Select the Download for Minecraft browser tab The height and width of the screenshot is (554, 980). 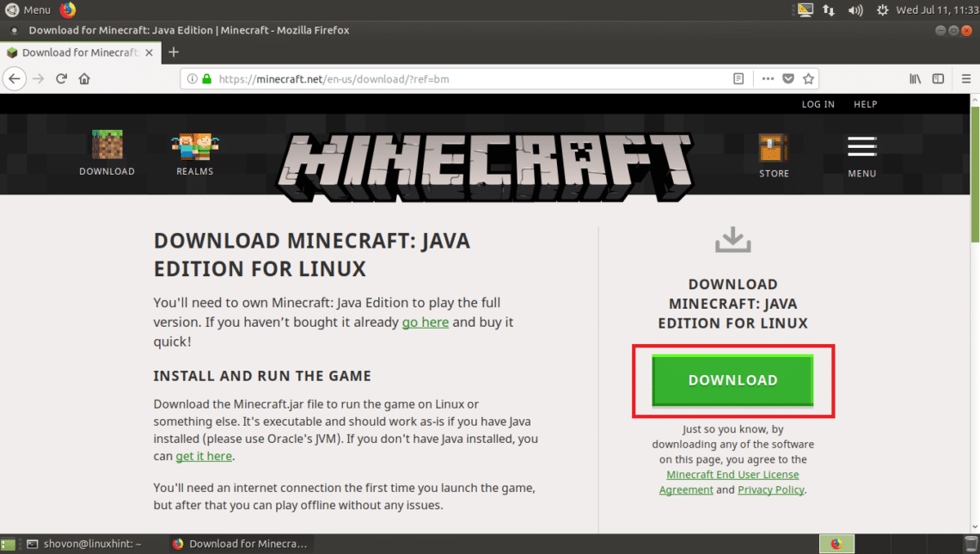pyautogui.click(x=81, y=52)
